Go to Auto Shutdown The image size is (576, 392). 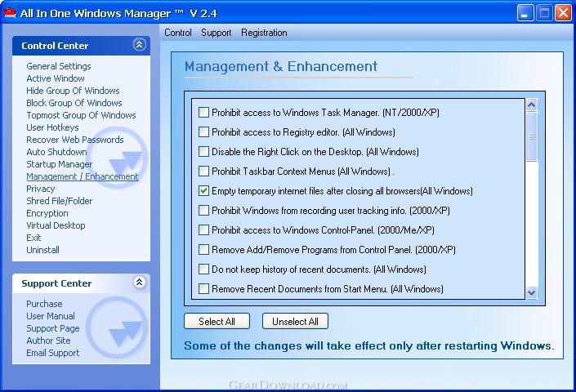pyautogui.click(x=56, y=152)
